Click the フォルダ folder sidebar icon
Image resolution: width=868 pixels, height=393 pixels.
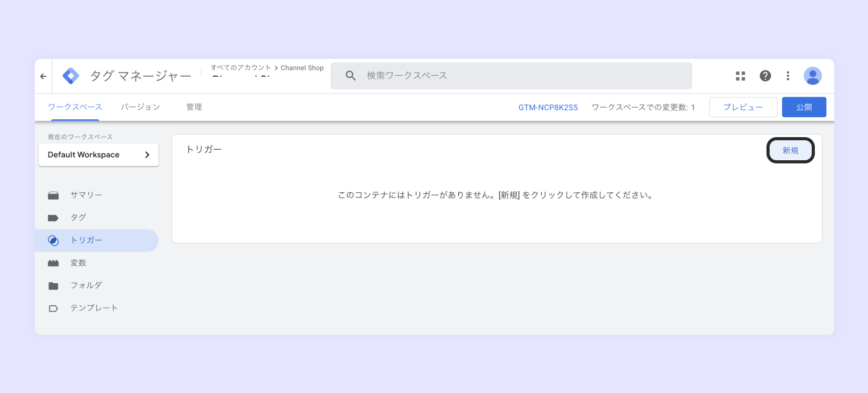click(53, 286)
